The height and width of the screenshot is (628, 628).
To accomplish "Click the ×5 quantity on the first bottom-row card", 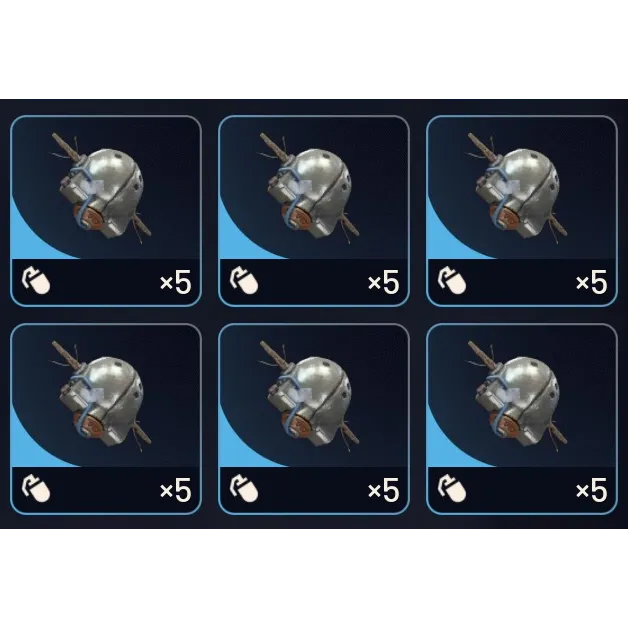I will pyautogui.click(x=175, y=490).
